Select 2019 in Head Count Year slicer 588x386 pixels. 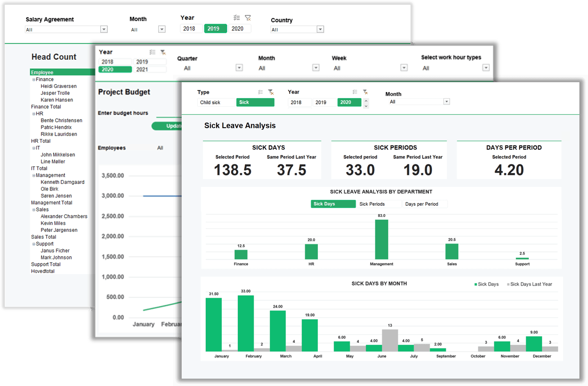click(x=215, y=29)
